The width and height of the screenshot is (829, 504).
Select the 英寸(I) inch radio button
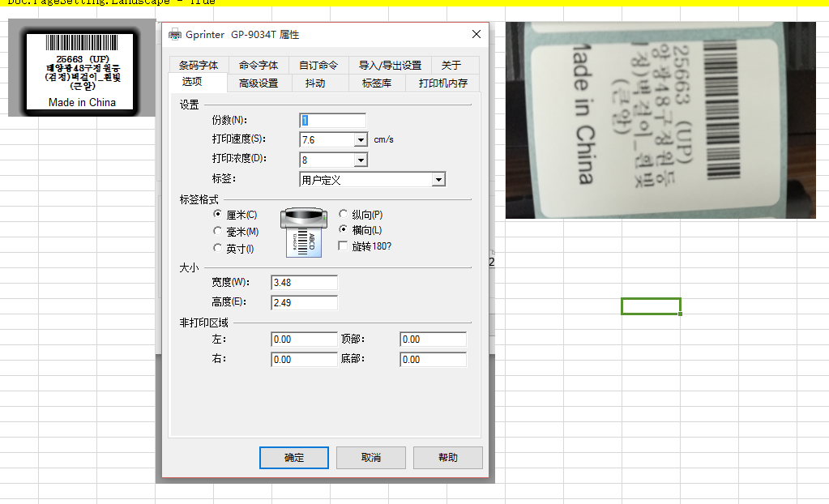[x=217, y=248]
